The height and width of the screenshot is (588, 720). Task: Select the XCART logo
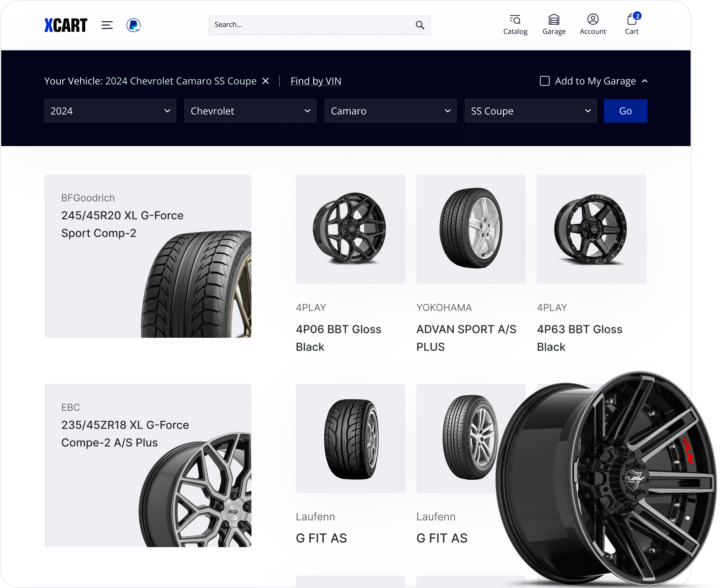(66, 24)
